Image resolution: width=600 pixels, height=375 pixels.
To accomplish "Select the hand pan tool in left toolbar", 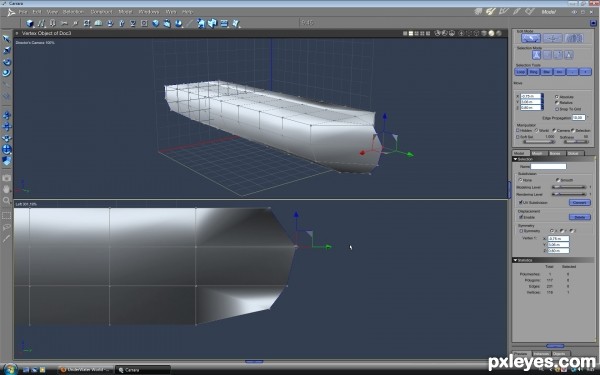I will tap(7, 189).
